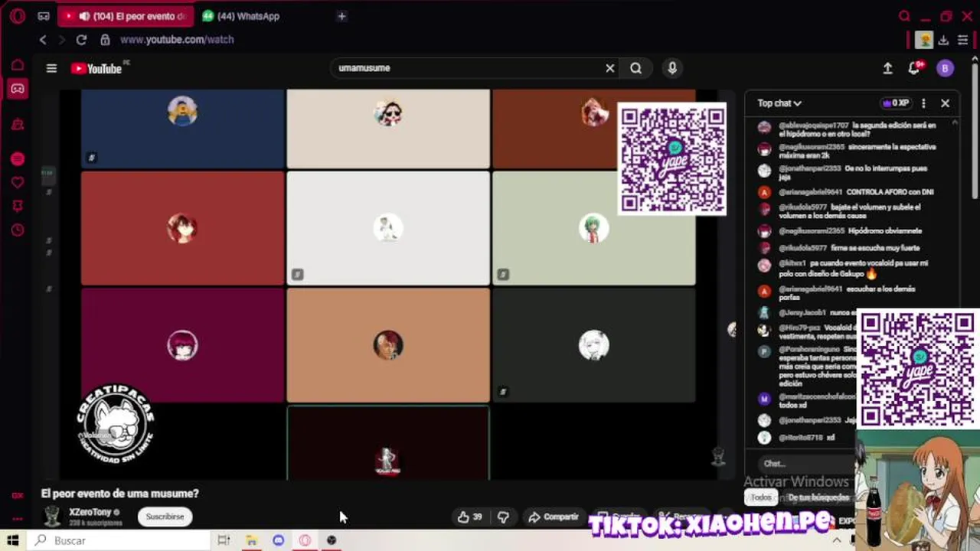Switch to the YouTube video tab
980x551 pixels.
[127, 16]
